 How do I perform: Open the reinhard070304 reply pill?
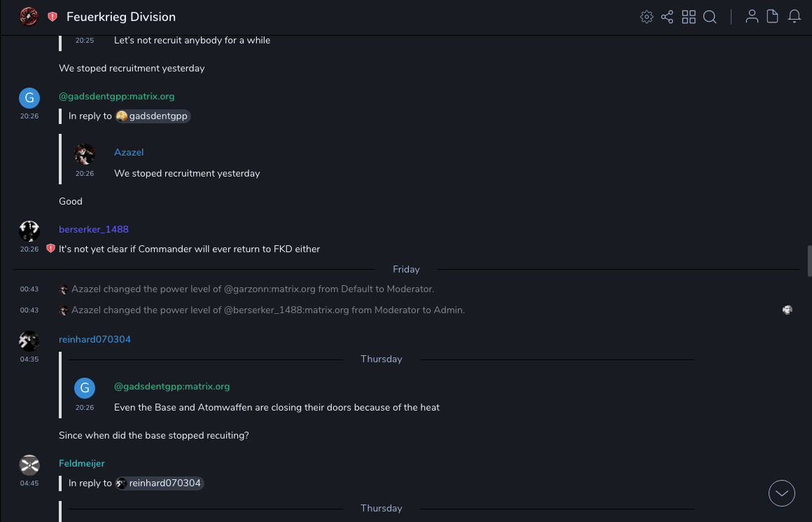(160, 483)
